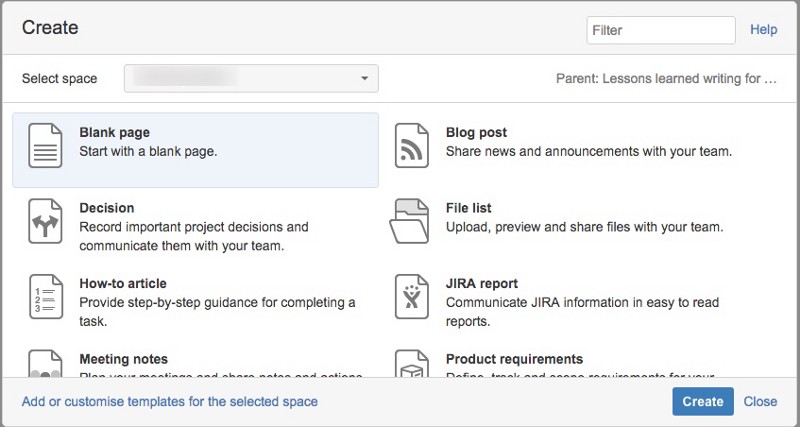The height and width of the screenshot is (427, 800).
Task: Click the Product requirements box icon
Action: pyautogui.click(x=412, y=364)
